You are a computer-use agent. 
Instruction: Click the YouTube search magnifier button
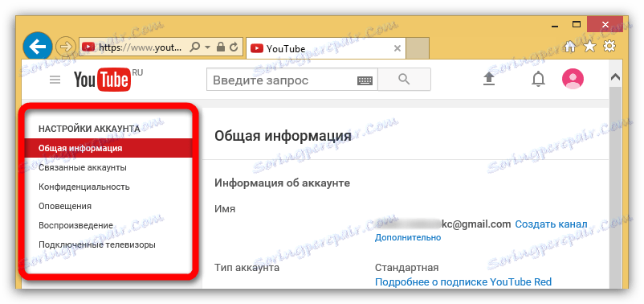coord(404,80)
